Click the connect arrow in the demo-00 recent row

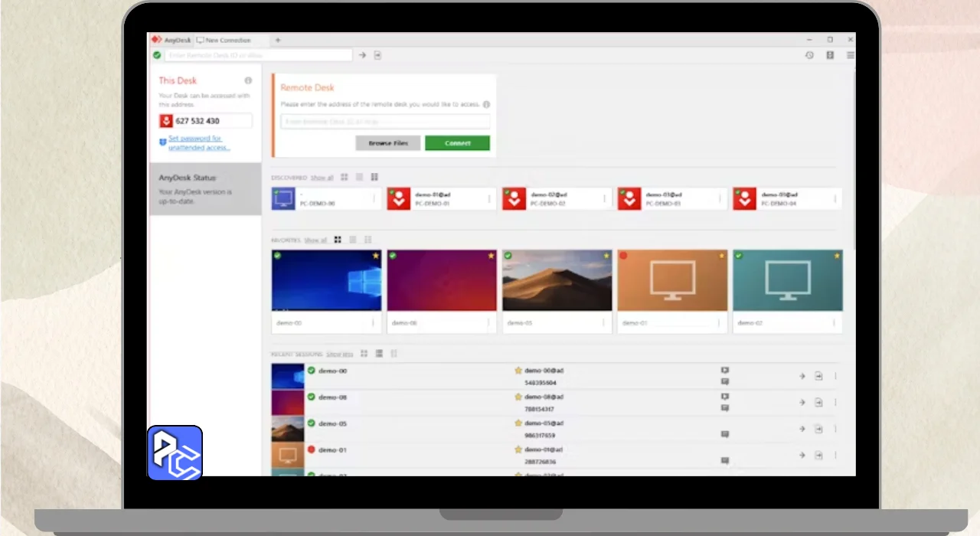point(802,376)
